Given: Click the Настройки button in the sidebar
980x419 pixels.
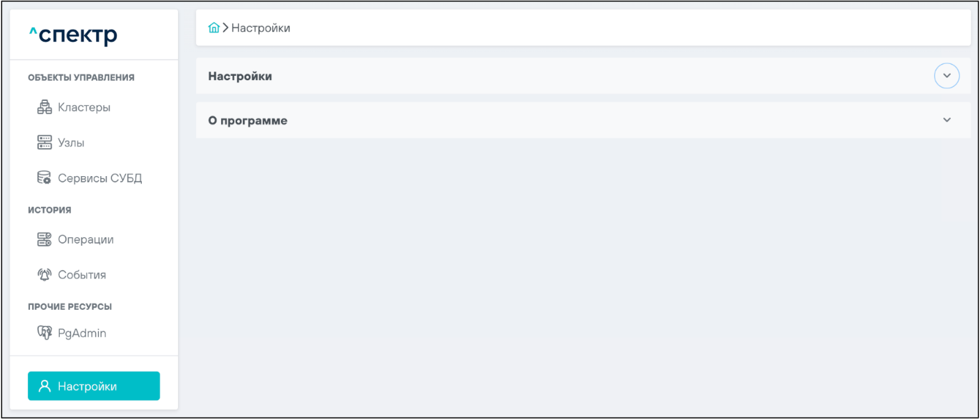Looking at the screenshot, I should (x=94, y=386).
